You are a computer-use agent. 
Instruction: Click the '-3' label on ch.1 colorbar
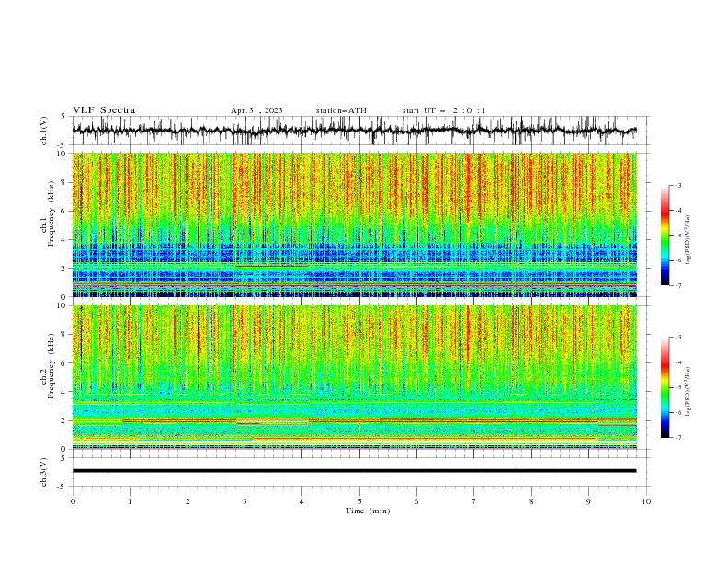pos(677,185)
